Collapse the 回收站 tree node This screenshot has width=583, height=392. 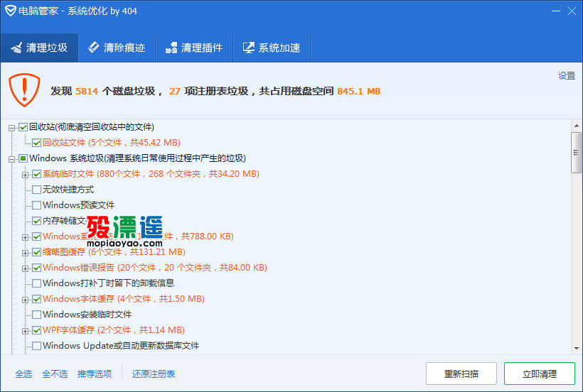pos(11,128)
